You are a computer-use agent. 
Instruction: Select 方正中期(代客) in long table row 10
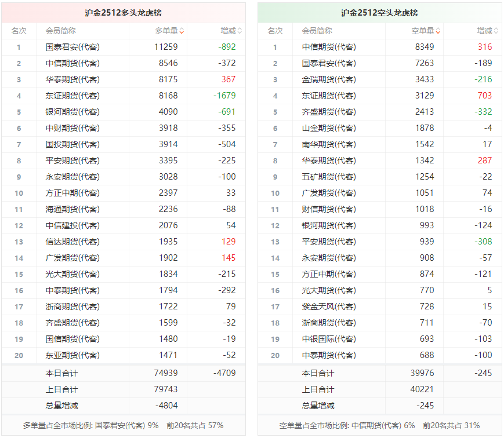tap(72, 193)
